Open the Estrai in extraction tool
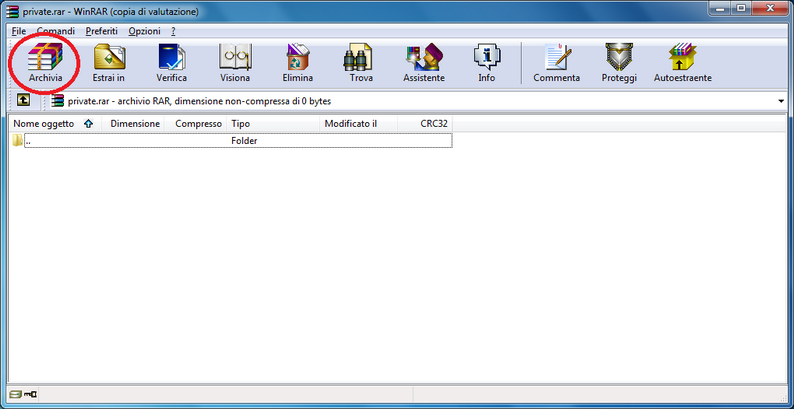Image resolution: width=794 pixels, height=409 pixels. point(108,63)
